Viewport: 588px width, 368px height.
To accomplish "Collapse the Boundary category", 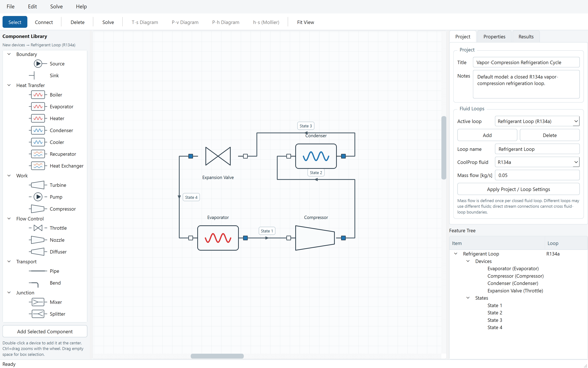I will (x=9, y=54).
